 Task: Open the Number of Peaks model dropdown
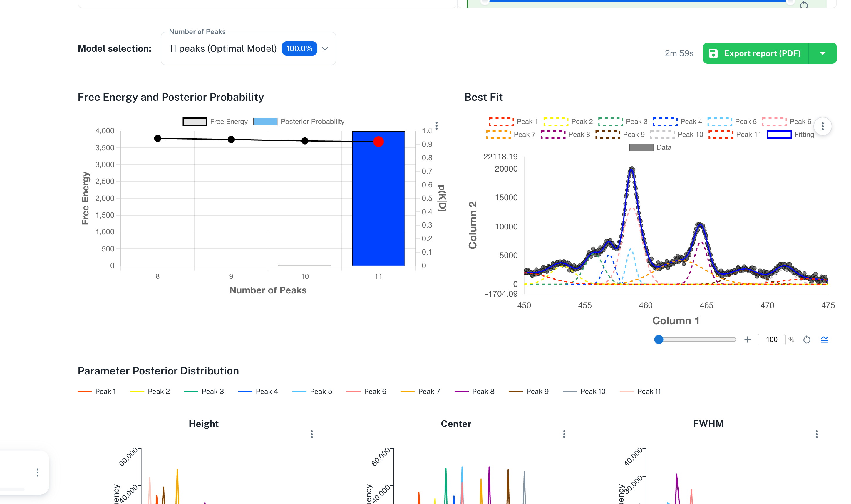coord(248,48)
